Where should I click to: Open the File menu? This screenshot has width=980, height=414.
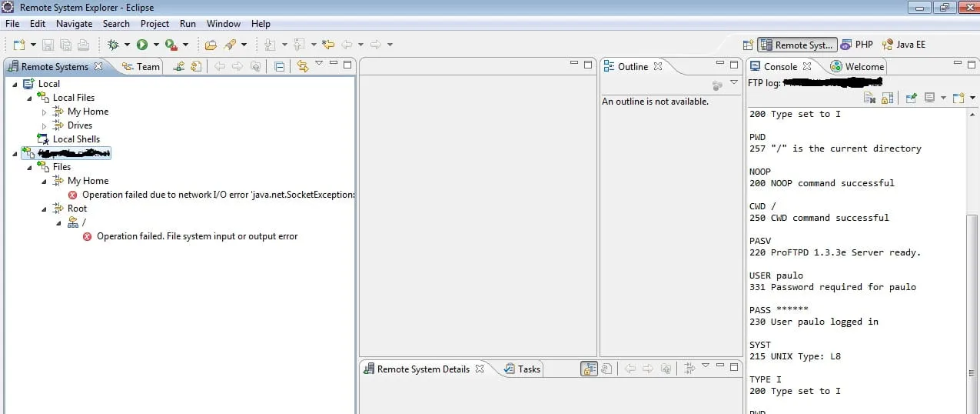[12, 24]
